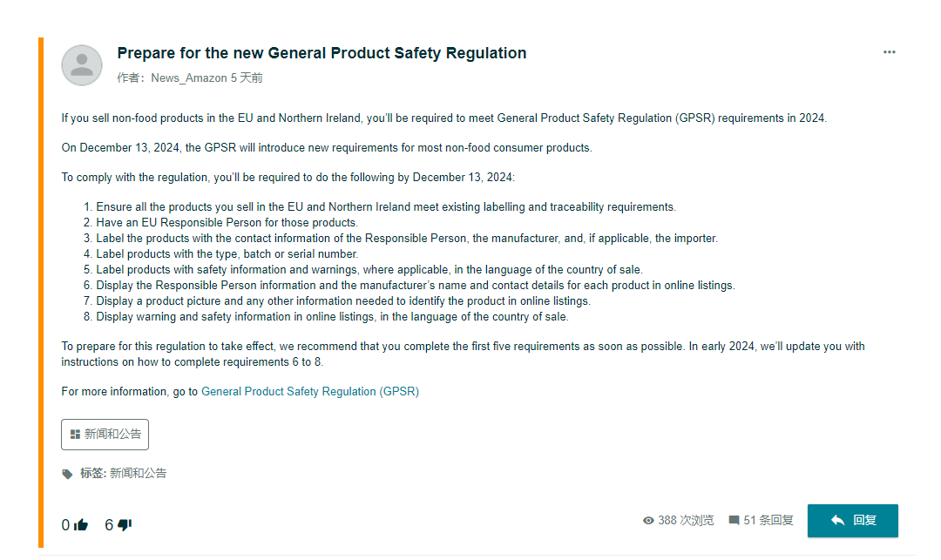The width and height of the screenshot is (941, 560).
Task: View the 51 条回复 replies
Action: (x=768, y=521)
